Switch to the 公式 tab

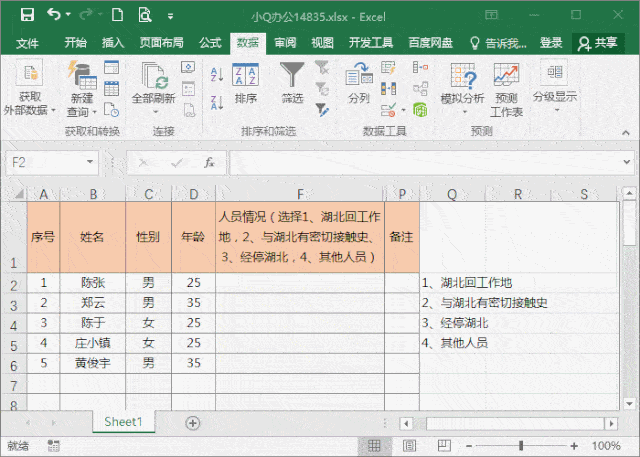click(210, 42)
